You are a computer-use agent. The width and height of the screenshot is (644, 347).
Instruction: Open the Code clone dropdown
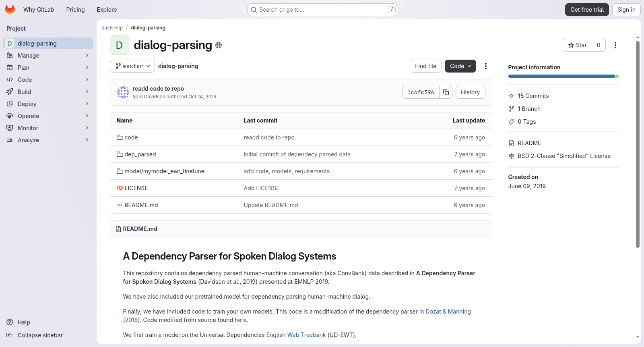pos(460,66)
